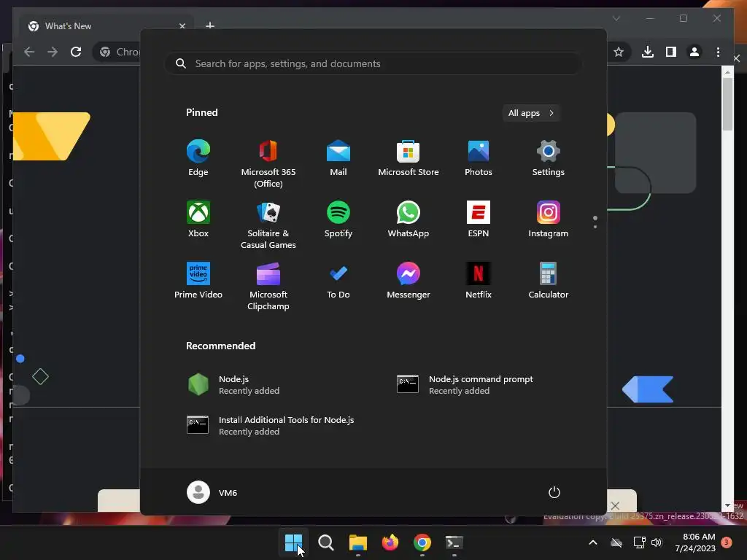Image resolution: width=747 pixels, height=560 pixels.
Task: Open the Edge browser from pinned apps
Action: 198,158
